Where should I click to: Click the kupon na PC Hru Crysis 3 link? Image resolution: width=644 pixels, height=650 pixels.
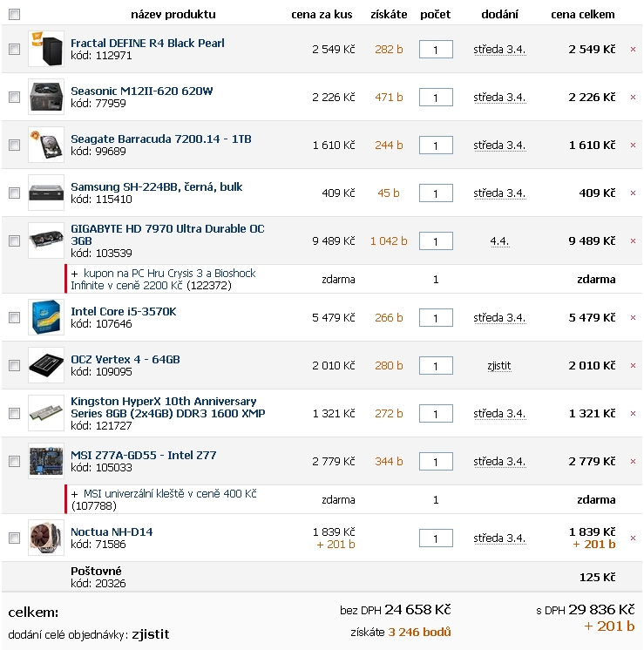(163, 279)
